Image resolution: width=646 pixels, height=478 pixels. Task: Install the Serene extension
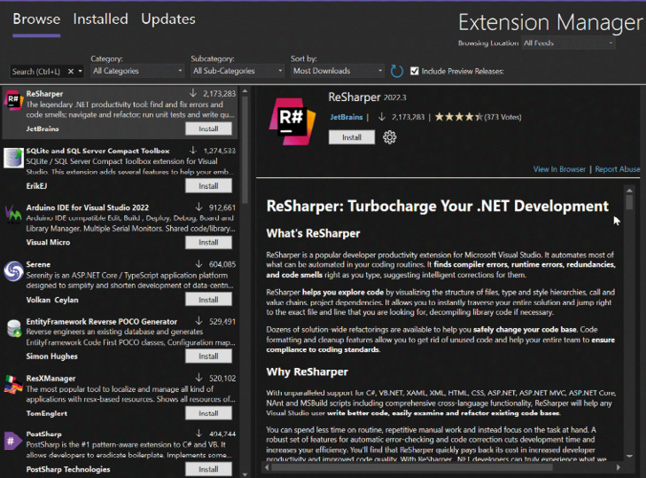coord(208,300)
